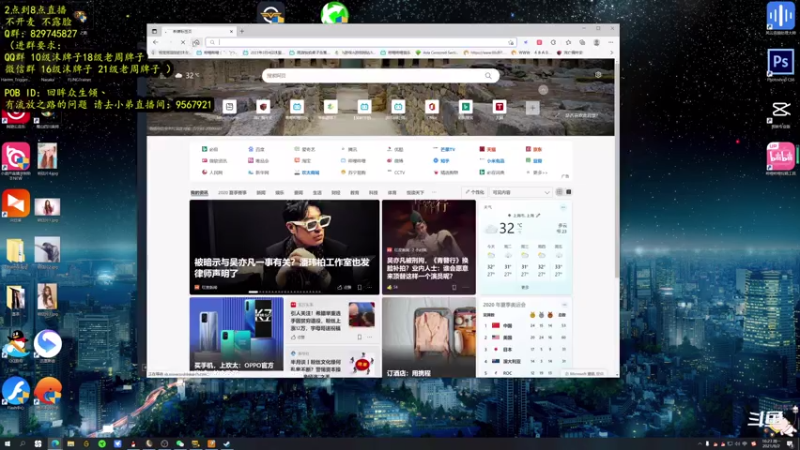
Task: Open WeChat from the taskbar
Action: tap(180, 444)
